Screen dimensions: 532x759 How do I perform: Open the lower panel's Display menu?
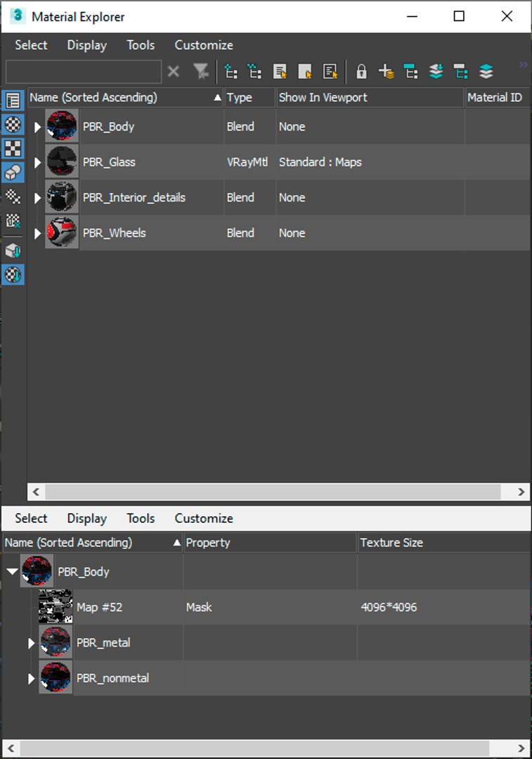click(87, 519)
